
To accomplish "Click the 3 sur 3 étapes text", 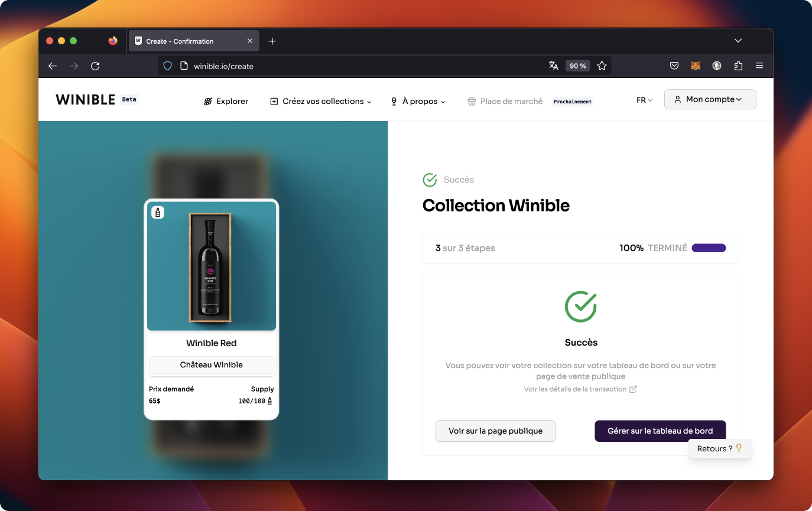I will click(465, 248).
